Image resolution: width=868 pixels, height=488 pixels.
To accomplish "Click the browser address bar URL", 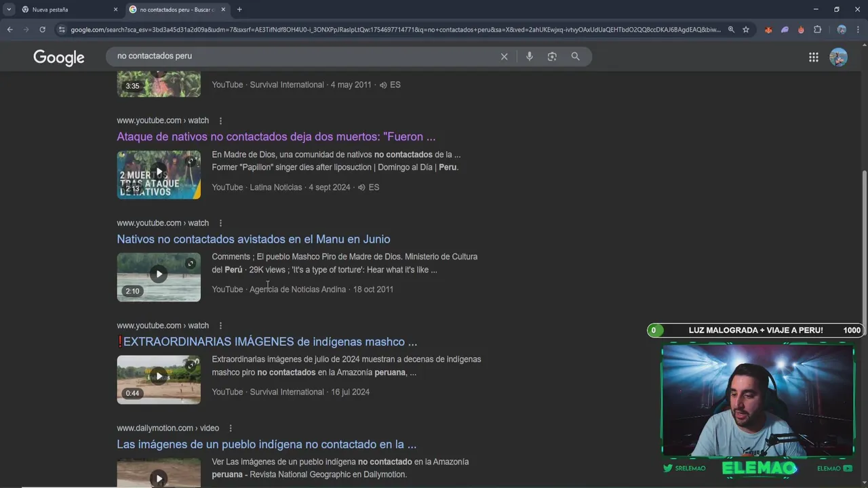I will click(395, 30).
